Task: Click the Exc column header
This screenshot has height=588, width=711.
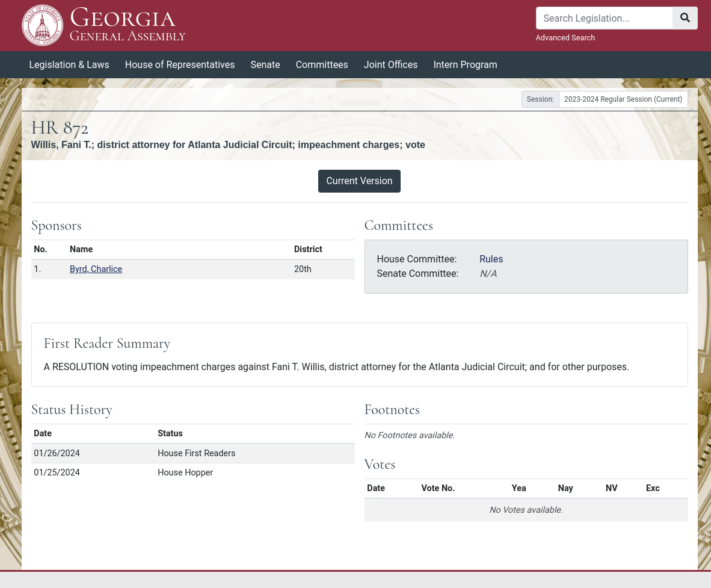Action: [653, 488]
